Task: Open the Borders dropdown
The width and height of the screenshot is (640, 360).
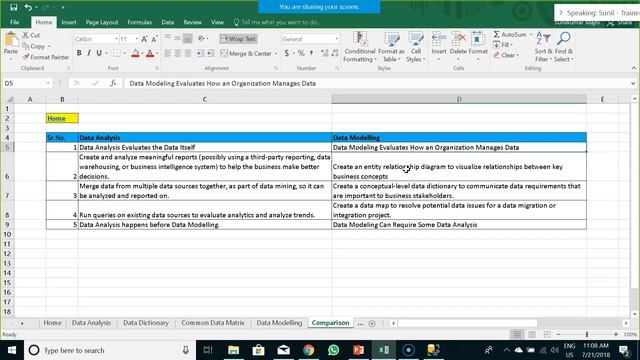Action: (124, 53)
